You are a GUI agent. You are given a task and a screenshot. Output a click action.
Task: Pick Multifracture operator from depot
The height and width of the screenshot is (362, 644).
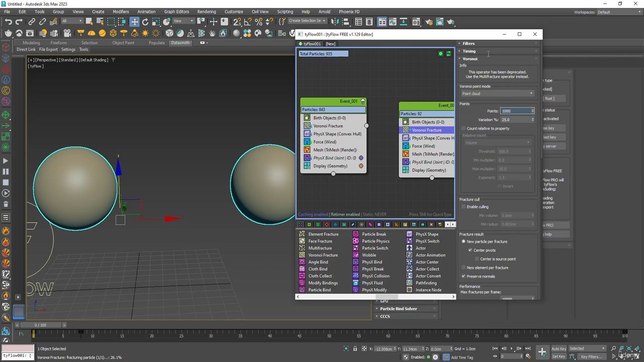coord(320,248)
